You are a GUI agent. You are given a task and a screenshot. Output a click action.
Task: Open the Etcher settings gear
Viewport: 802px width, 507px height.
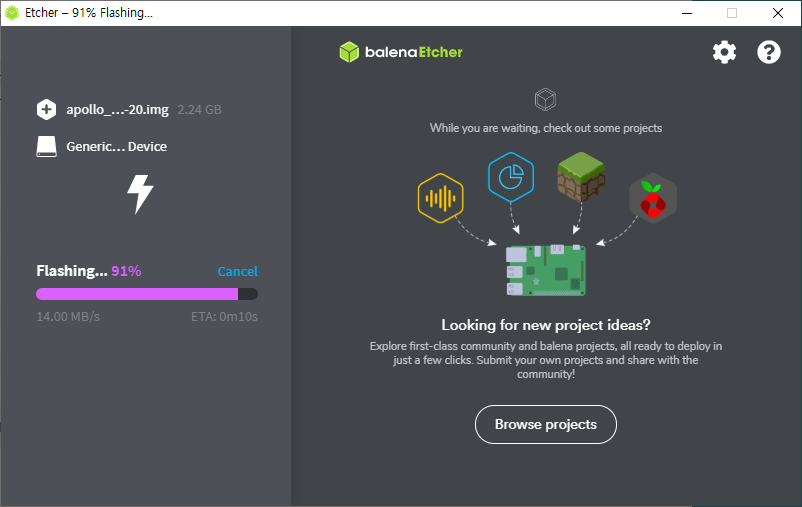point(724,52)
